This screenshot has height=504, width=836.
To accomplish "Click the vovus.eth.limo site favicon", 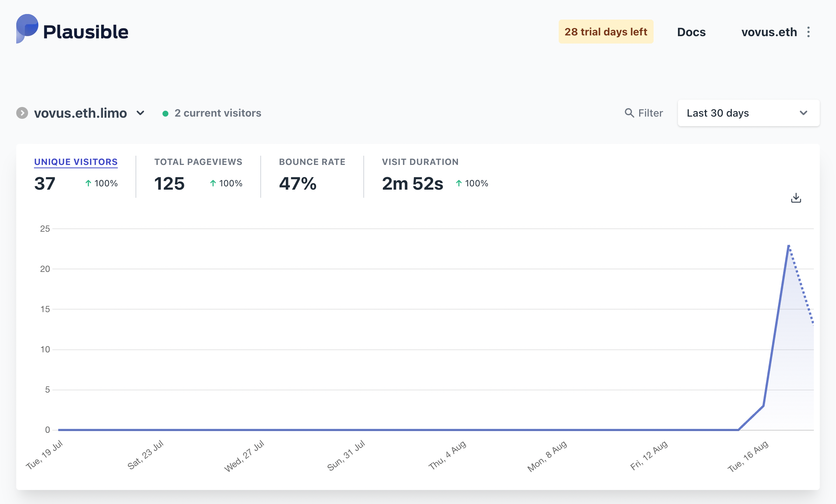I will (22, 113).
